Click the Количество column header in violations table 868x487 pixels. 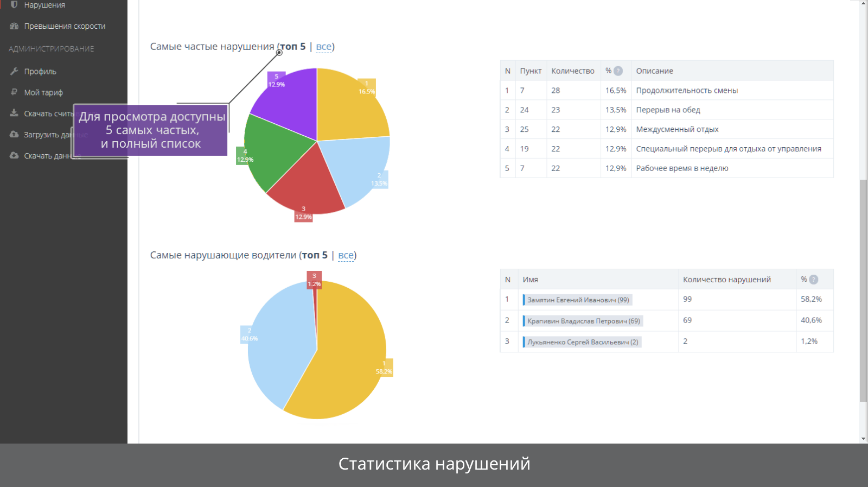pos(573,71)
